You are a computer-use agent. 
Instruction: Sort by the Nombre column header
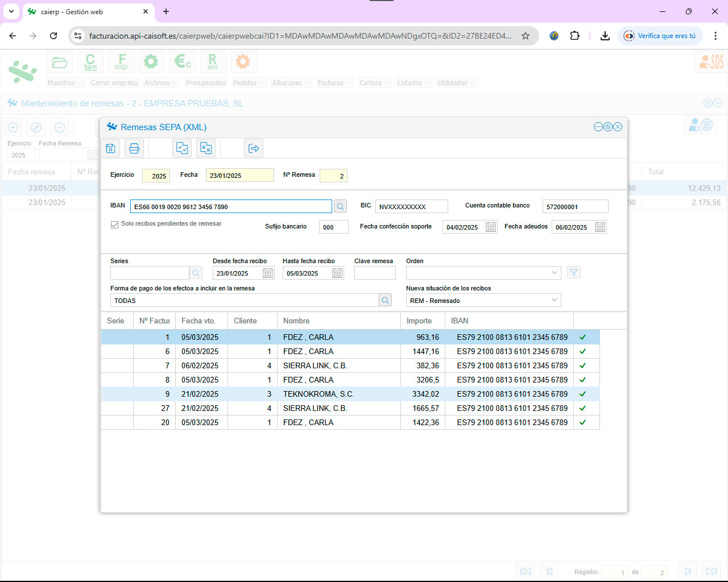click(339, 321)
